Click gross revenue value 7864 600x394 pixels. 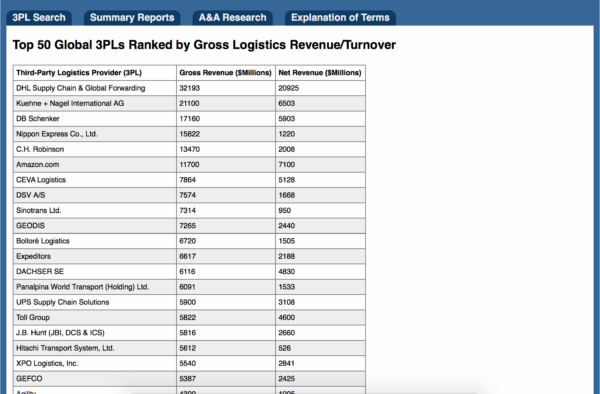click(x=188, y=180)
